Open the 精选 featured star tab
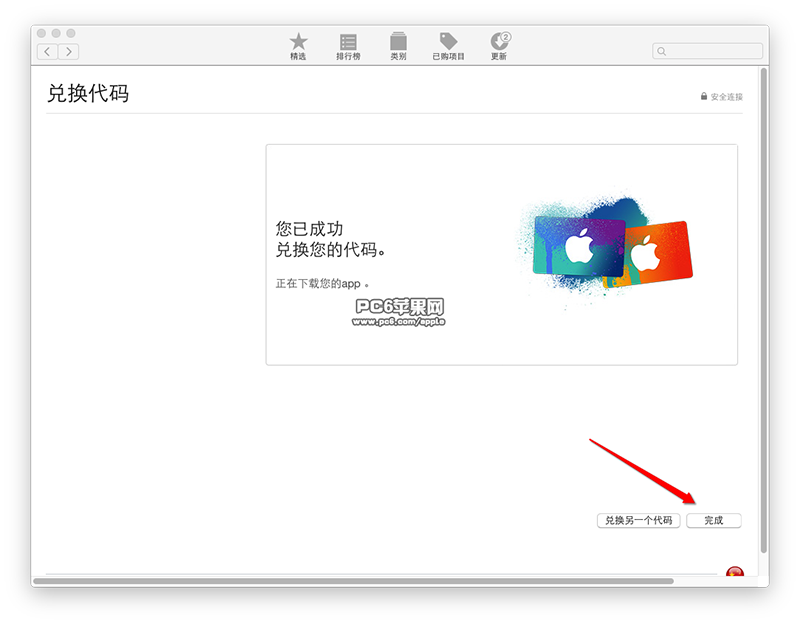 pos(298,45)
